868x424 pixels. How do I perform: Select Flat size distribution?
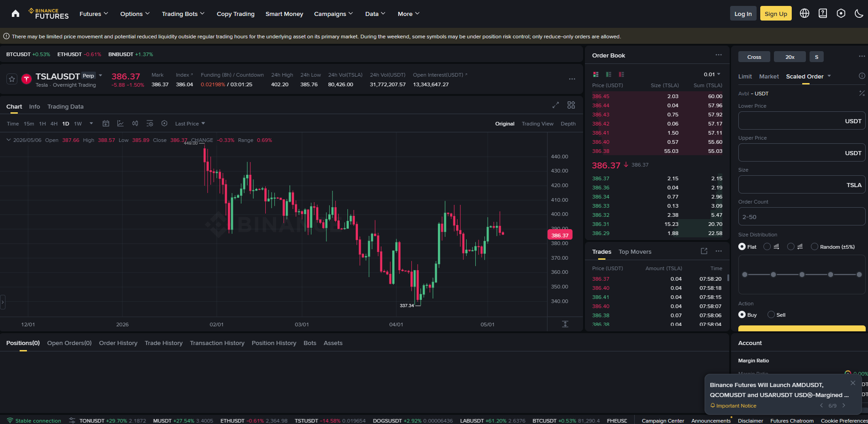click(747, 246)
